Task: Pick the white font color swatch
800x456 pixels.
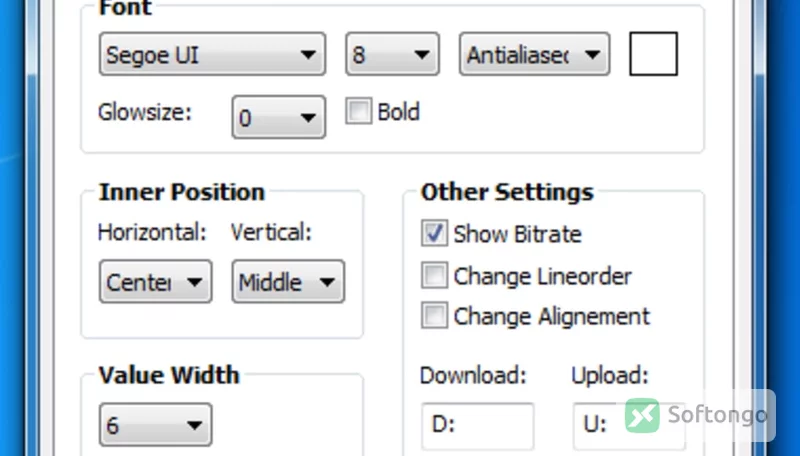Action: 654,54
